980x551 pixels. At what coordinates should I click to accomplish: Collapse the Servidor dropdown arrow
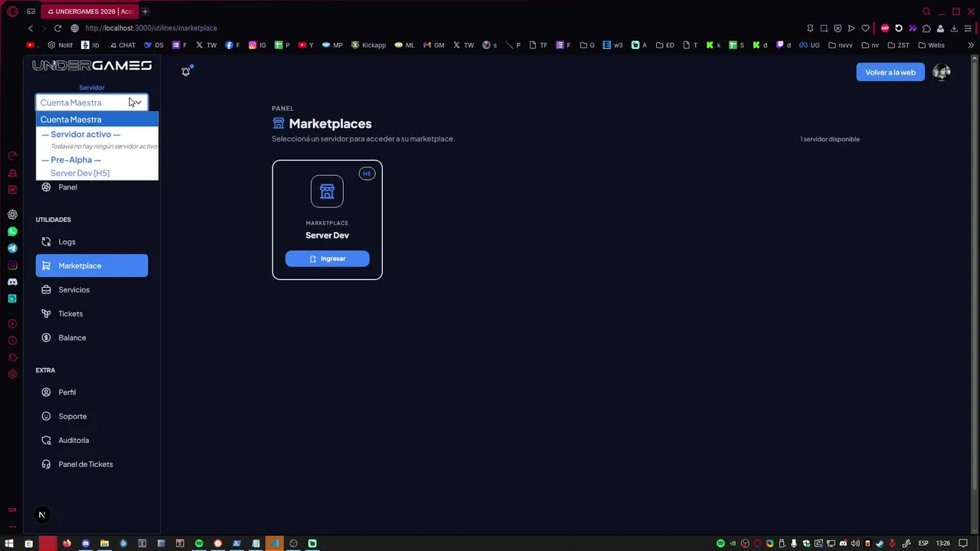tap(138, 103)
